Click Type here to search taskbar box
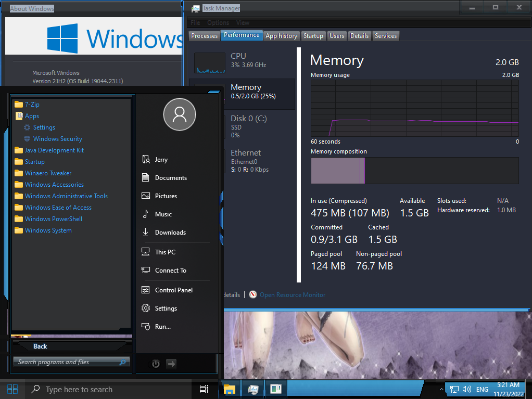This screenshot has width=532, height=399. 109,390
